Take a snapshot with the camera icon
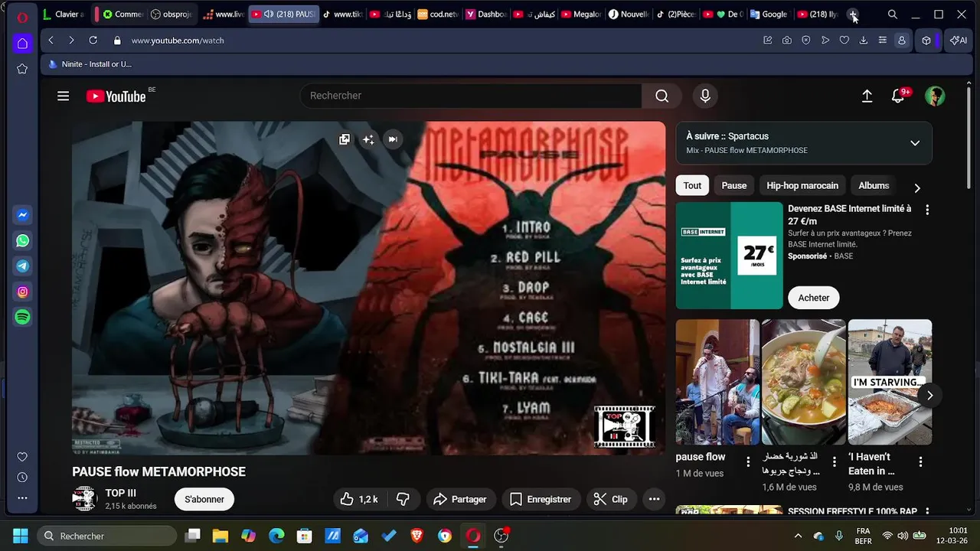980x551 pixels. click(x=787, y=41)
